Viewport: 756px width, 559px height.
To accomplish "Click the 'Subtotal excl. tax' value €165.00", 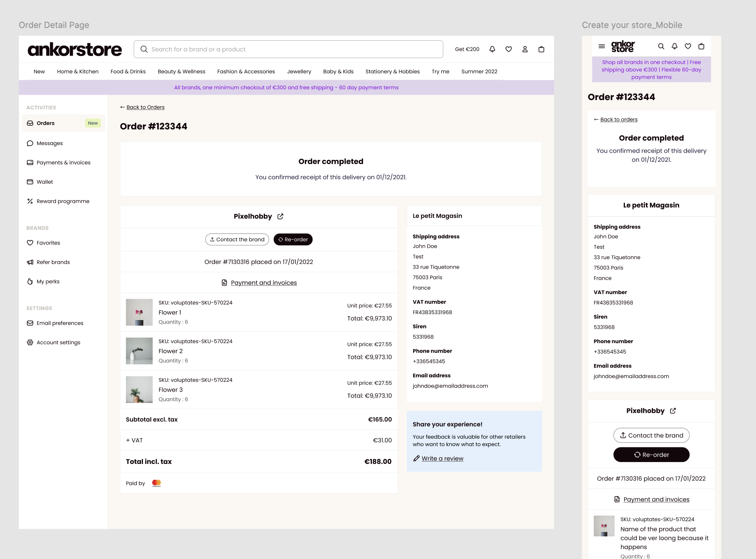I will point(380,419).
